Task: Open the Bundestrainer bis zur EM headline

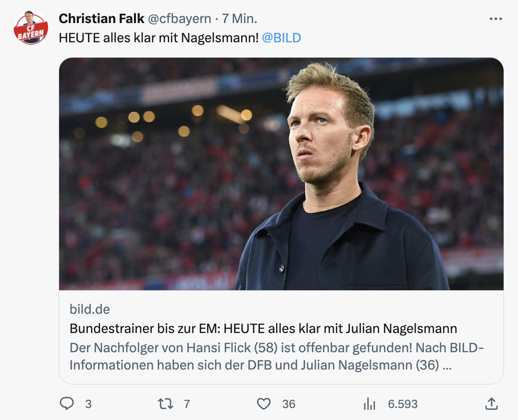Action: pyautogui.click(x=263, y=329)
